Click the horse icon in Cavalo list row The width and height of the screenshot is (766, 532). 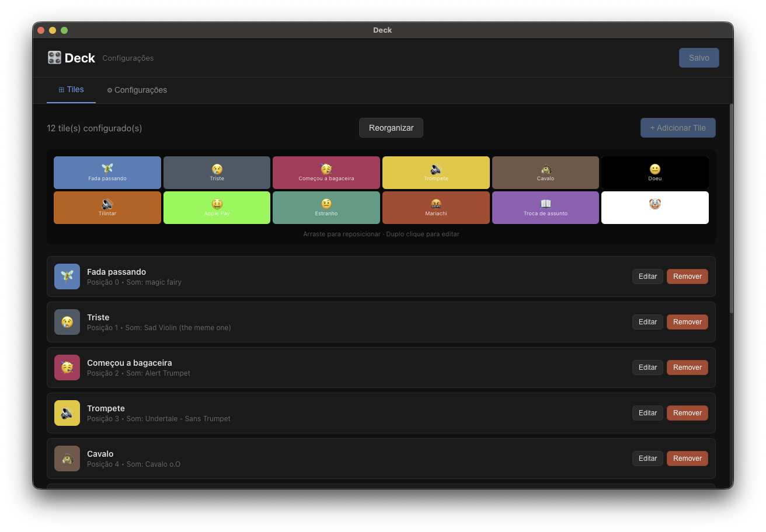coord(67,459)
